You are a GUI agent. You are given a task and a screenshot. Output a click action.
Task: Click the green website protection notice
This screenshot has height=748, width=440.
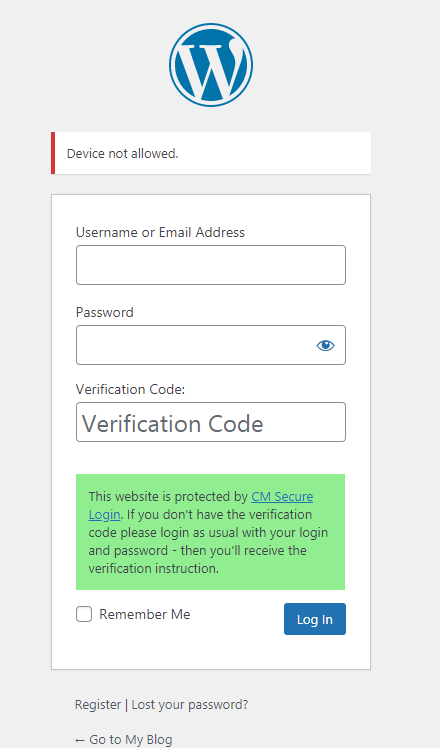tap(210, 532)
